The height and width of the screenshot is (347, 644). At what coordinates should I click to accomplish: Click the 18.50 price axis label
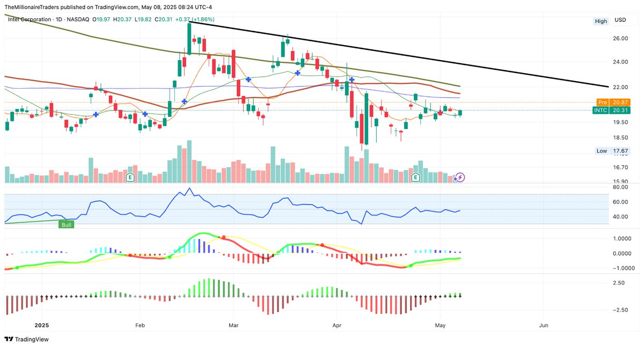(x=621, y=138)
